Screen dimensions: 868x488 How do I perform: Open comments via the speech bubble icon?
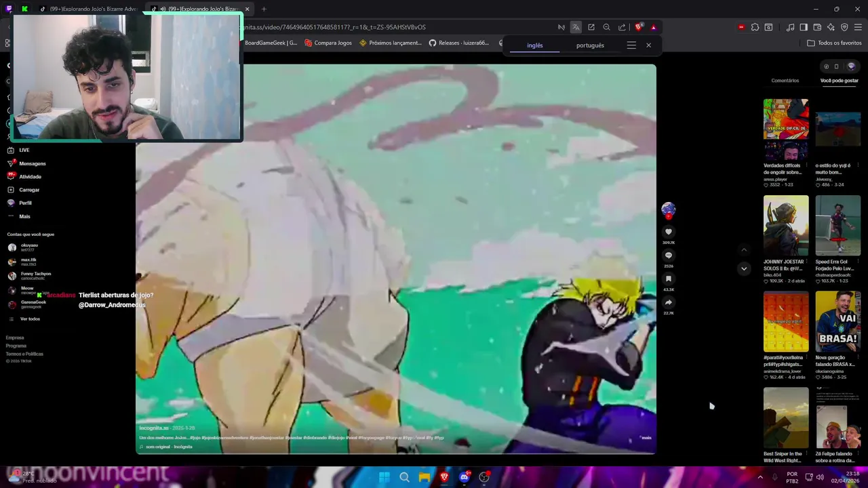click(668, 256)
